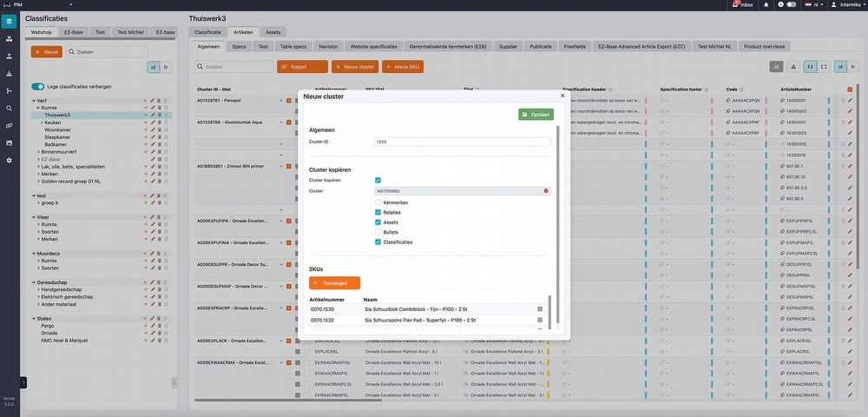Enable the Kenmerken checkbox

[378, 202]
